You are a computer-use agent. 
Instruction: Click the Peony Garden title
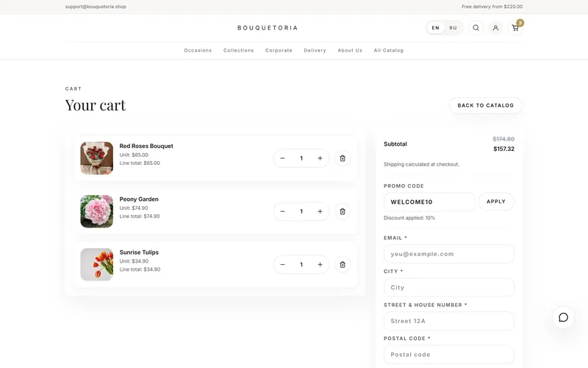coord(139,199)
